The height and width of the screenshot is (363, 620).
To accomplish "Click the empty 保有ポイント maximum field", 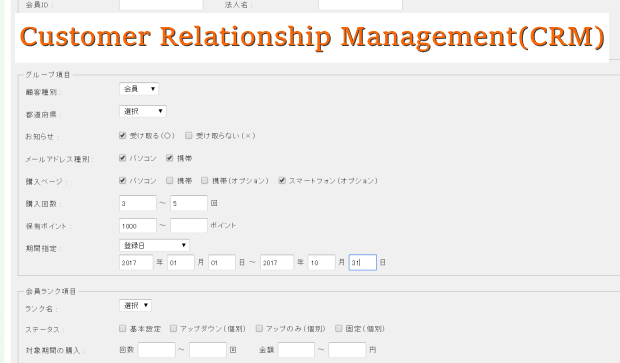I will pos(189,226).
